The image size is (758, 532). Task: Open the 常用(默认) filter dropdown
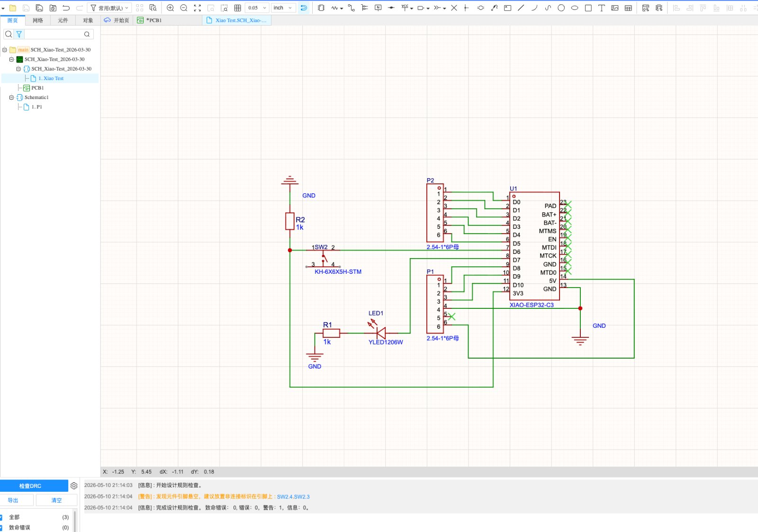tap(110, 8)
